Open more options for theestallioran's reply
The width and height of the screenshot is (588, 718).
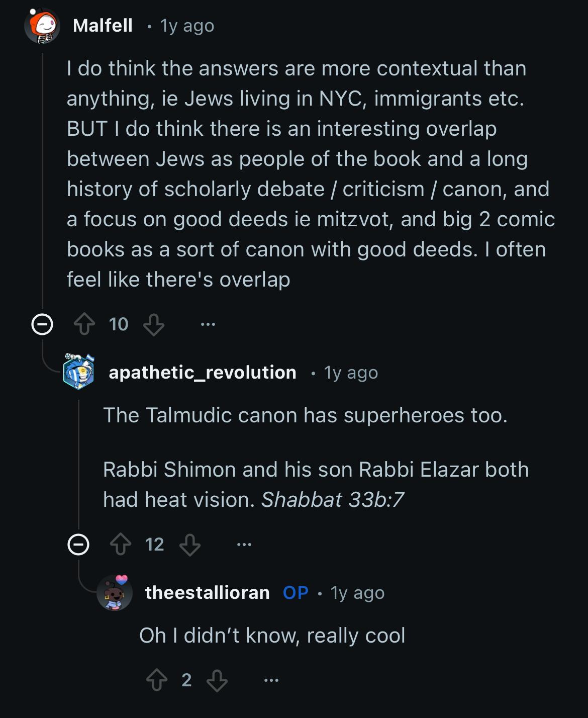click(271, 680)
